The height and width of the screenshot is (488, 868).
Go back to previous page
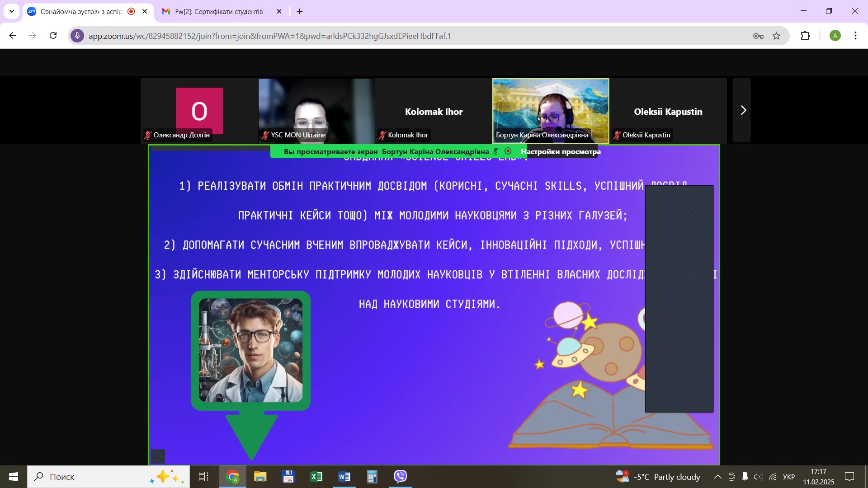(x=13, y=36)
